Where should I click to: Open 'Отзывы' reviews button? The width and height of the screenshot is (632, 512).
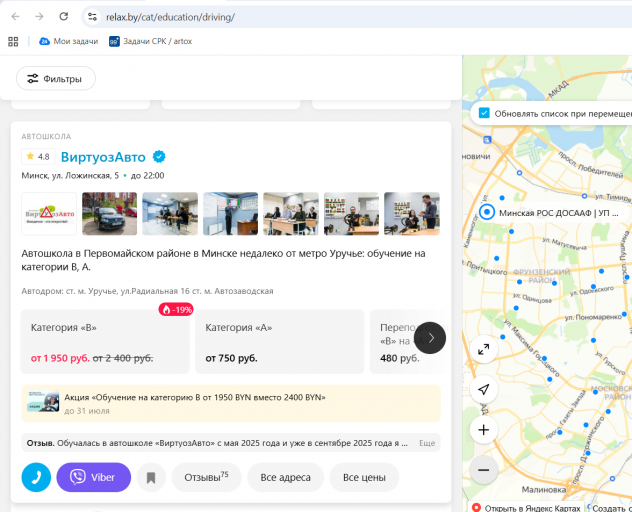(x=206, y=477)
